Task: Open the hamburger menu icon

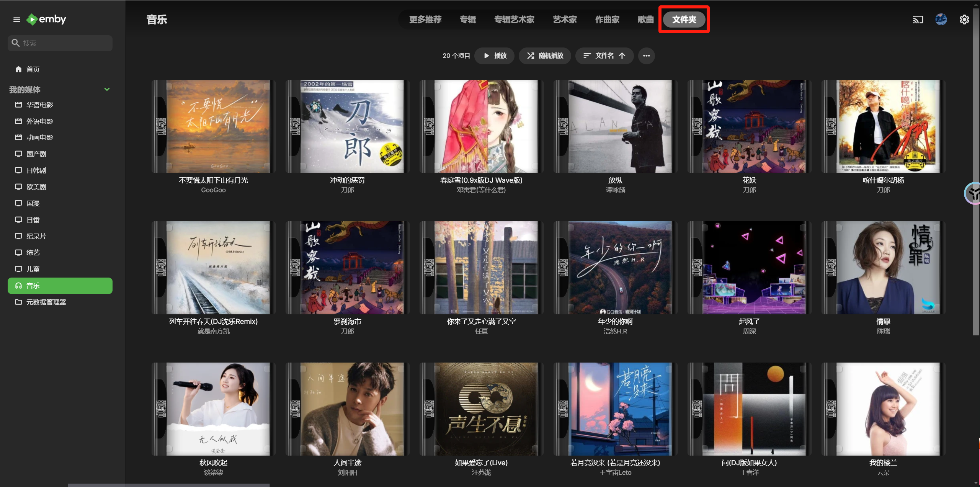Action: point(16,20)
